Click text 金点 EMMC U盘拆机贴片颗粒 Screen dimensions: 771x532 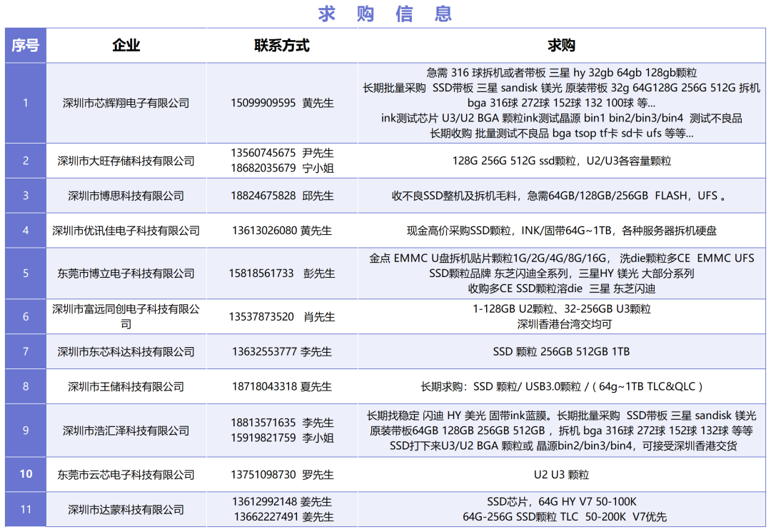[440, 259]
